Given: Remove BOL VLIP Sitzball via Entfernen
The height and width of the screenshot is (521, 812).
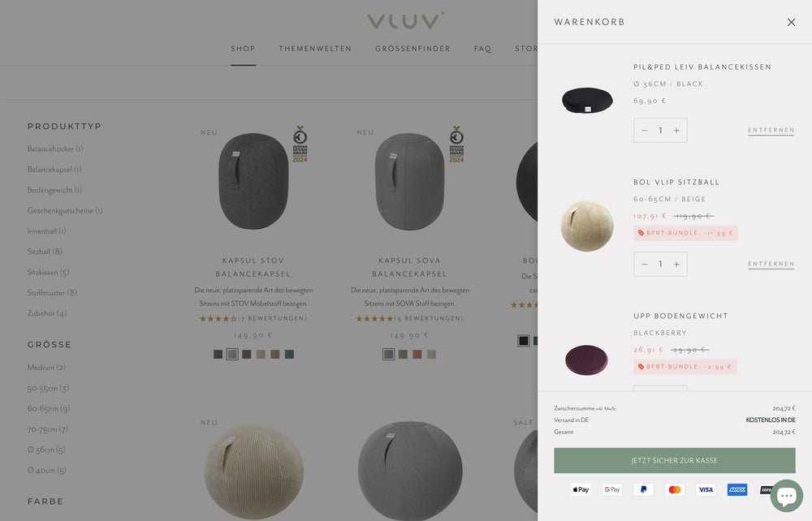Looking at the screenshot, I should 771,264.
